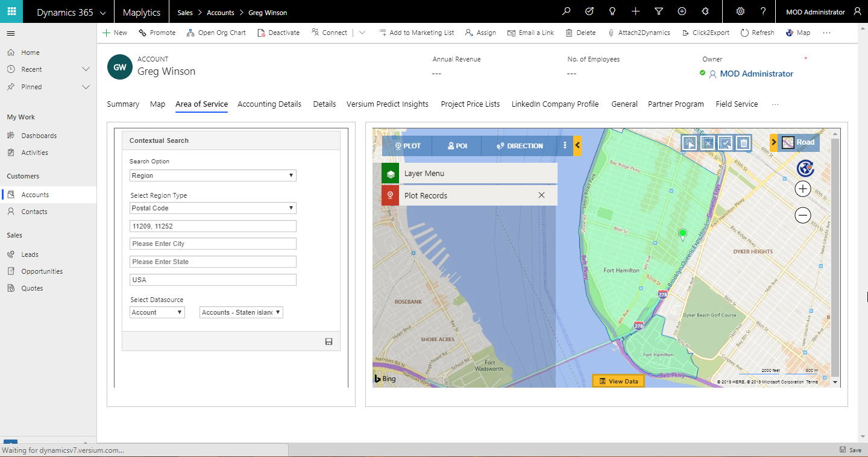Click the PLOT button on map
The height and width of the screenshot is (457, 868).
[407, 146]
